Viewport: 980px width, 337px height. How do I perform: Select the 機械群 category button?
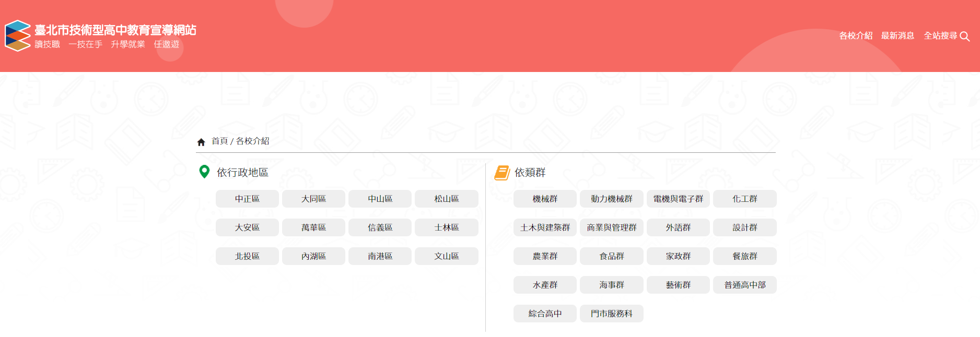coord(545,199)
